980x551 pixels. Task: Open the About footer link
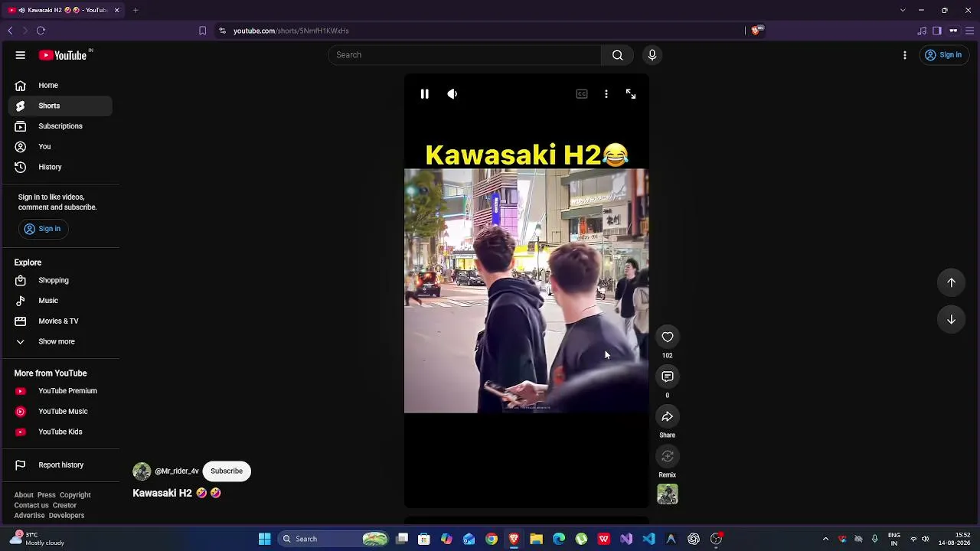[x=24, y=495]
